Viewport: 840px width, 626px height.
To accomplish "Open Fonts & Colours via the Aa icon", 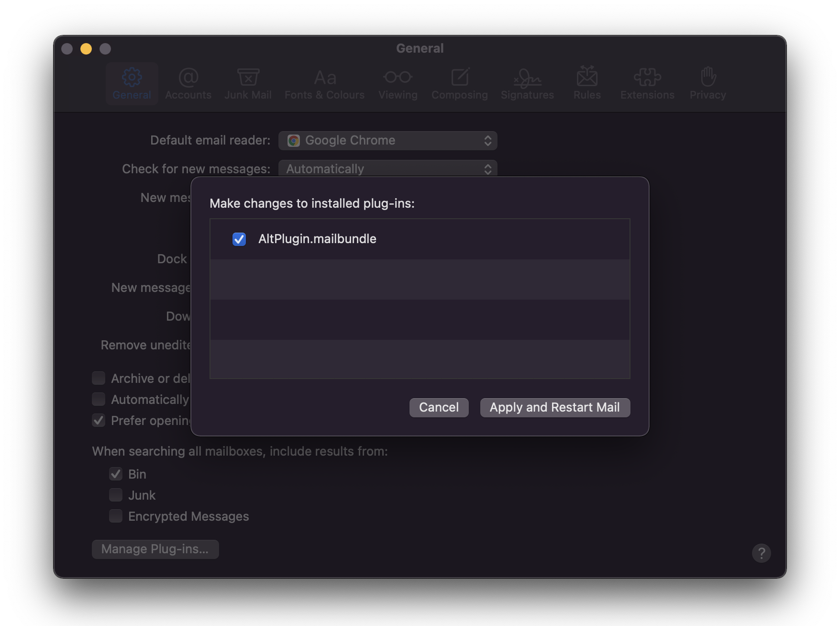I will [325, 77].
